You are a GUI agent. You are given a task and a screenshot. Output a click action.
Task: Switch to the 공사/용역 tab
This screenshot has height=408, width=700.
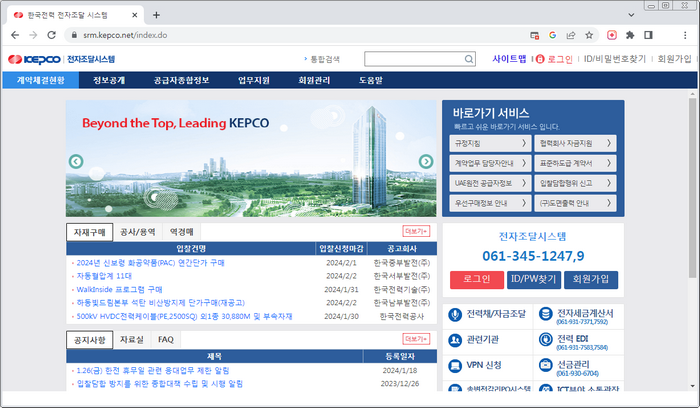click(x=138, y=232)
